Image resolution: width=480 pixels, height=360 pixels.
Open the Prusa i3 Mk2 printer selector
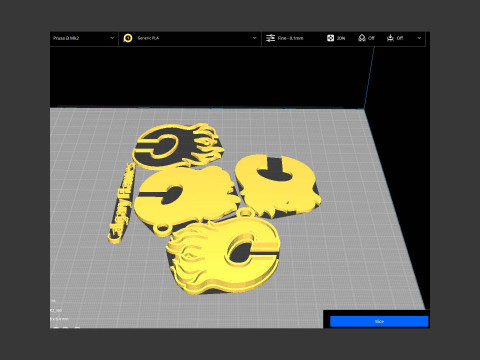point(84,38)
